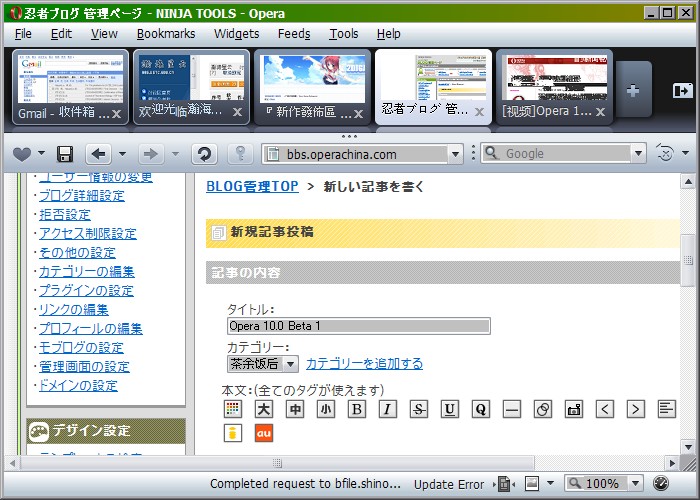Click the less-than bracket tag icon
The height and width of the screenshot is (500, 700).
(x=604, y=408)
